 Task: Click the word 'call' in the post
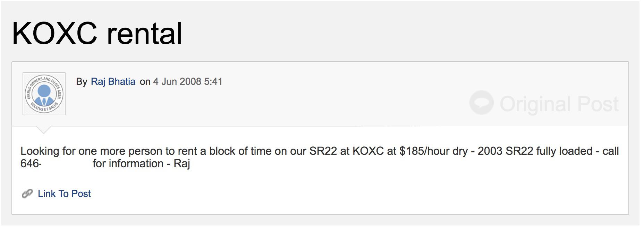610,151
